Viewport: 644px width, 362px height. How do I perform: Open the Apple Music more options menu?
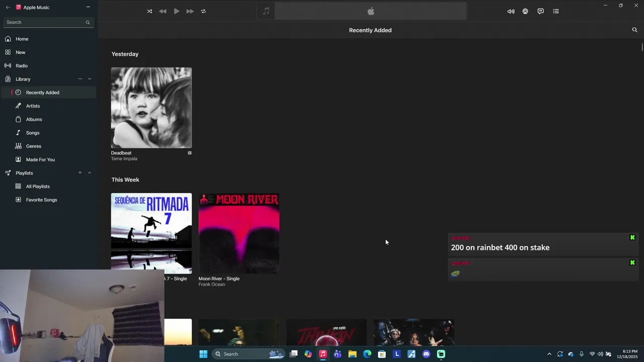point(88,7)
